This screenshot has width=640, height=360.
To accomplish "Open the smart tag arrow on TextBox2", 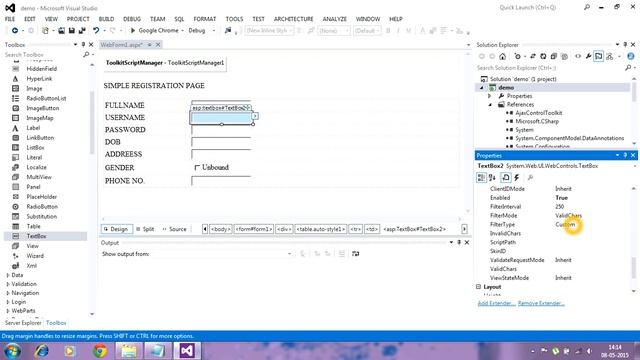I will coord(255,116).
